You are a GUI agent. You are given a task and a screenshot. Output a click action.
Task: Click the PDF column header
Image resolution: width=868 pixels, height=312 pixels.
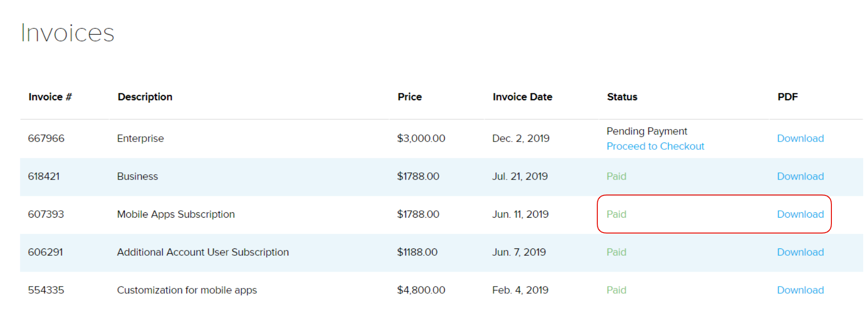tap(788, 97)
